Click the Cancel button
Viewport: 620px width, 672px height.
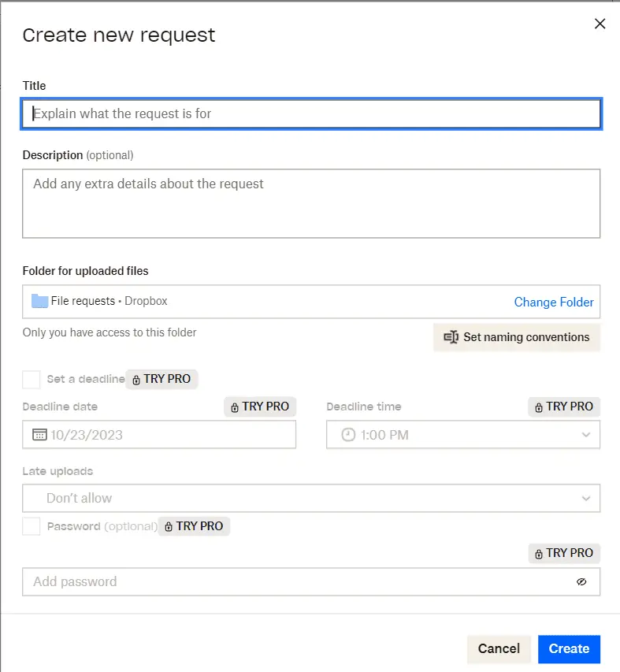pos(499,648)
